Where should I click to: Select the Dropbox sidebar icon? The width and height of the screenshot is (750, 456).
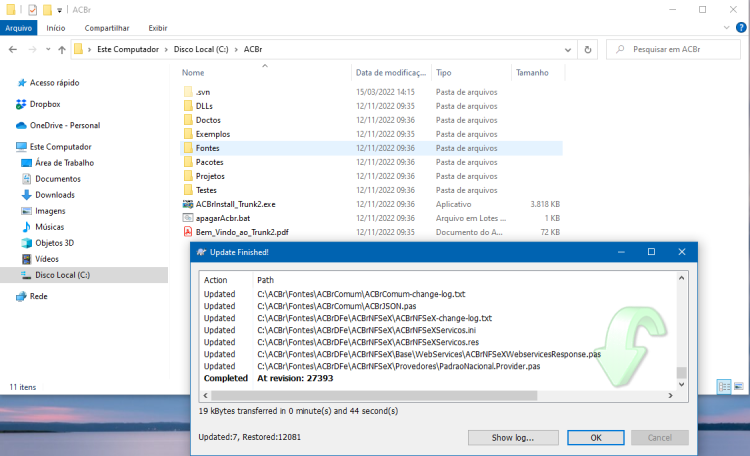click(21, 104)
